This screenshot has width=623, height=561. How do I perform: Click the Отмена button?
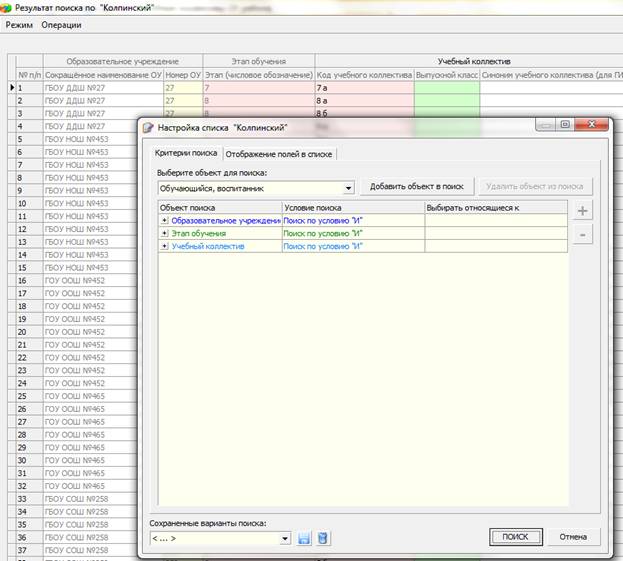(x=573, y=537)
